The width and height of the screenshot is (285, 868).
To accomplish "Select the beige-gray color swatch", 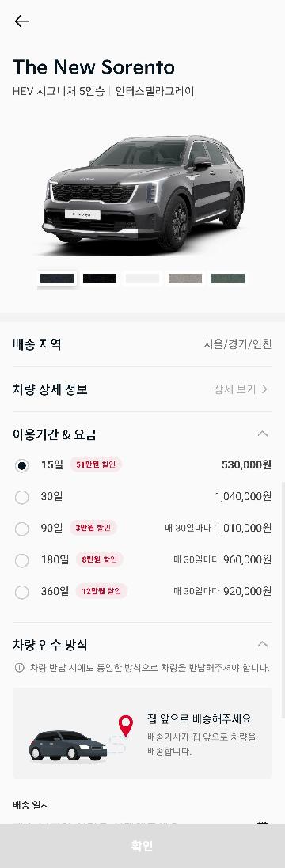I will point(184,279).
